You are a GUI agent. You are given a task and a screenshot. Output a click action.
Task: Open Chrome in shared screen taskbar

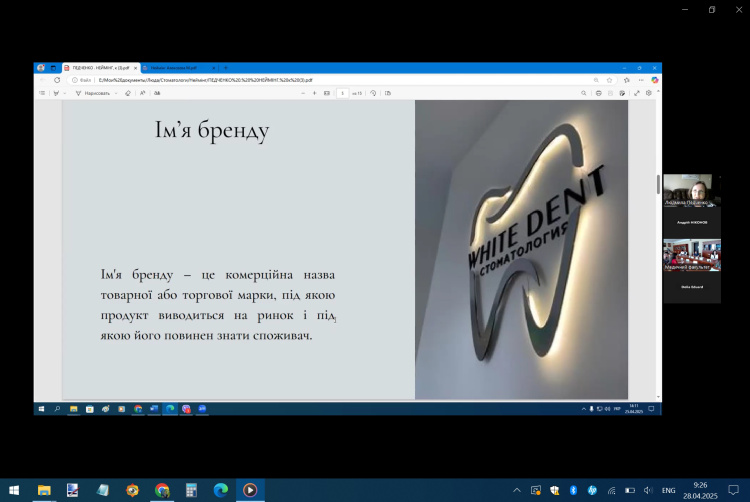click(138, 409)
